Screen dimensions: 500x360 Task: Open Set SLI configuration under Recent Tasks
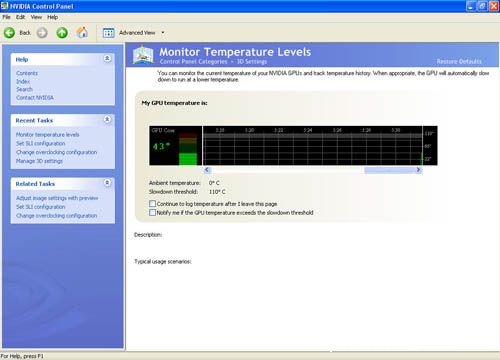[x=41, y=143]
